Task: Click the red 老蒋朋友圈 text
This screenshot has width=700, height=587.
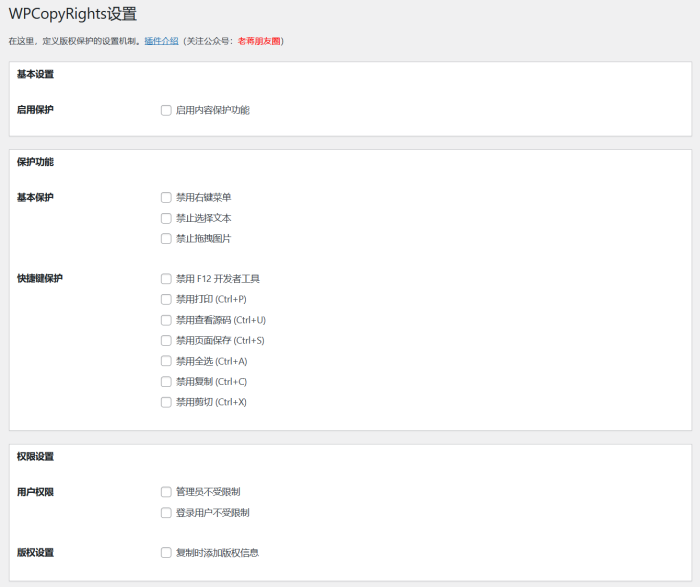Action: 259,41
